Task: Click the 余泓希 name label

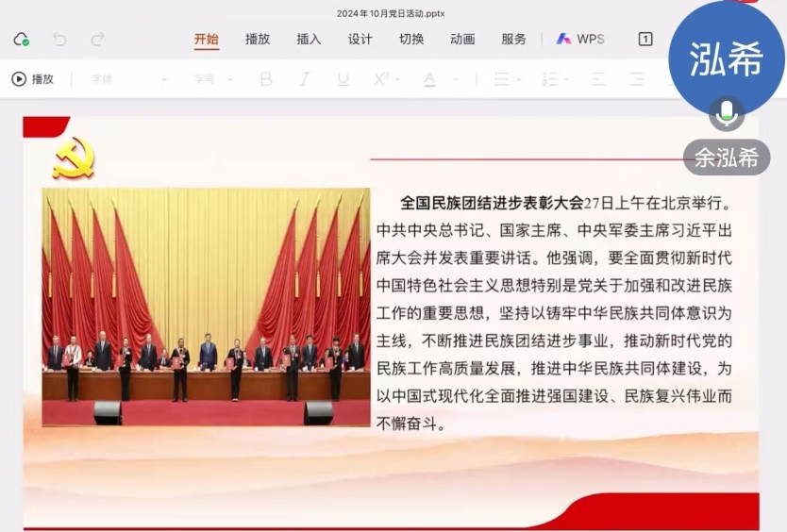Action: coord(727,158)
